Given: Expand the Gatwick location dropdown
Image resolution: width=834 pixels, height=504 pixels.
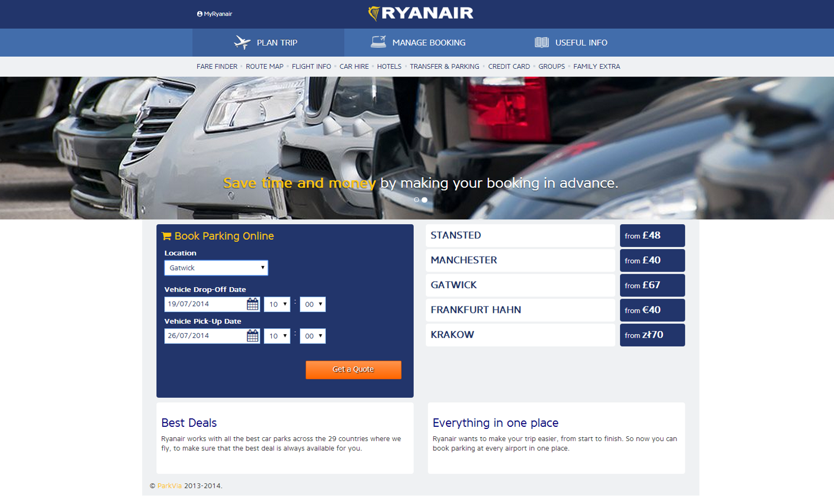Looking at the screenshot, I should 216,268.
